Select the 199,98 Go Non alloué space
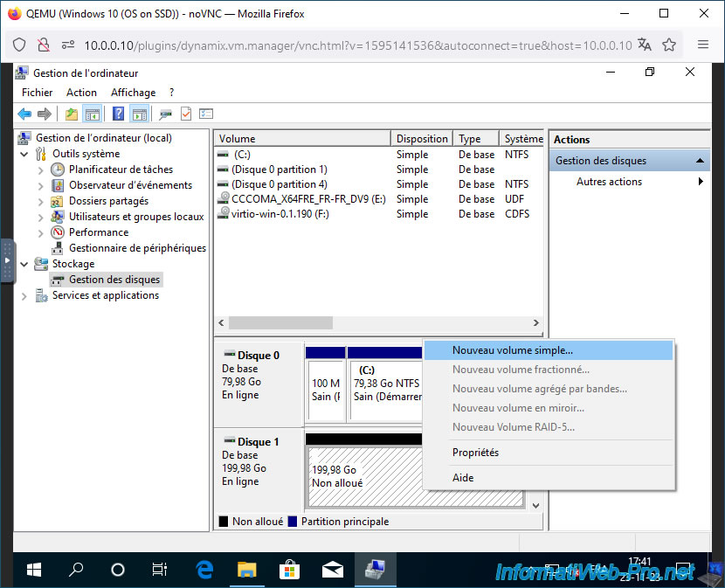Screen dimensions: 725x588 365,476
